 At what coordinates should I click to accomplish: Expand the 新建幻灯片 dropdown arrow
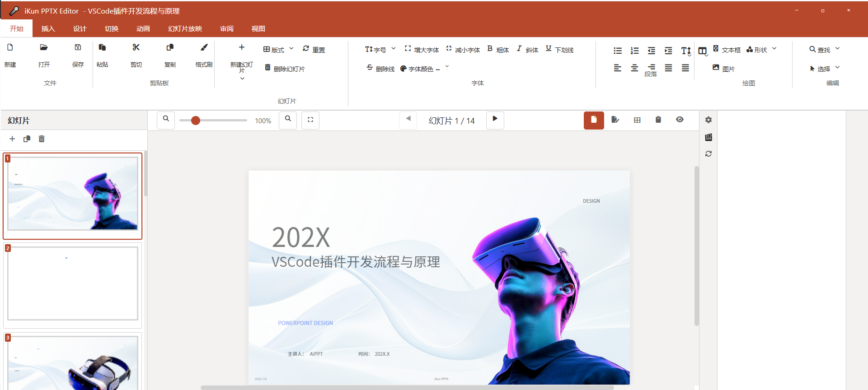[x=242, y=79]
